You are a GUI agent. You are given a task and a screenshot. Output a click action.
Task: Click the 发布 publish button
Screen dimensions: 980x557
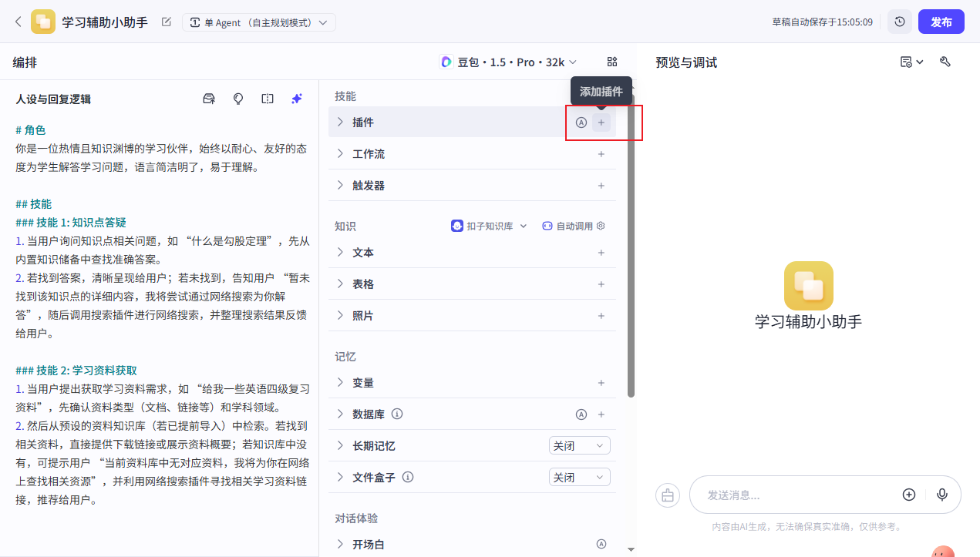pyautogui.click(x=941, y=22)
